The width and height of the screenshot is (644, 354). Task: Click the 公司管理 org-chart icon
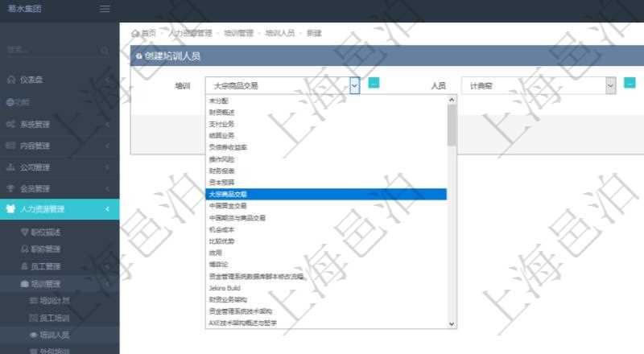10,167
